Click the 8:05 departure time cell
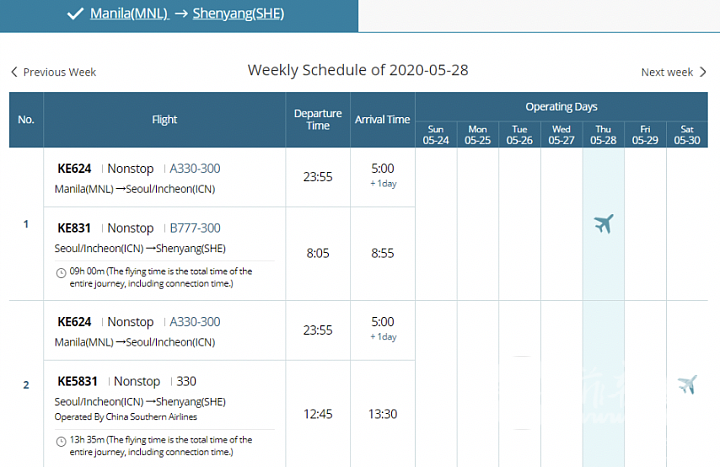Image resolution: width=720 pixels, height=467 pixels. tap(318, 253)
